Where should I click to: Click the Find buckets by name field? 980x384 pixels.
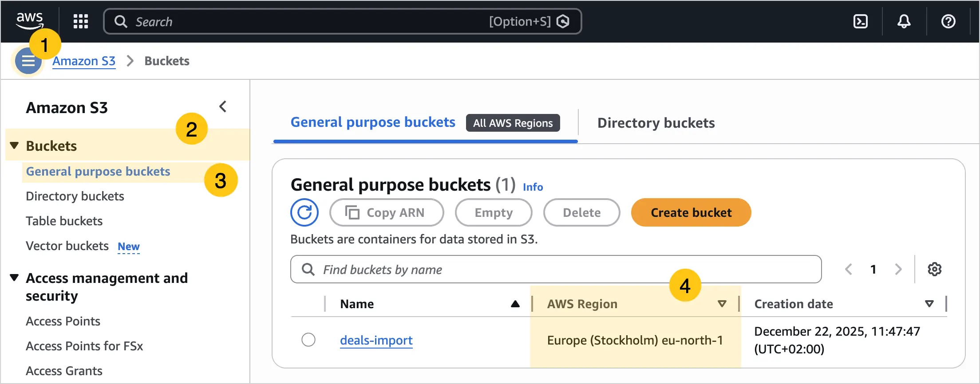[x=556, y=269]
